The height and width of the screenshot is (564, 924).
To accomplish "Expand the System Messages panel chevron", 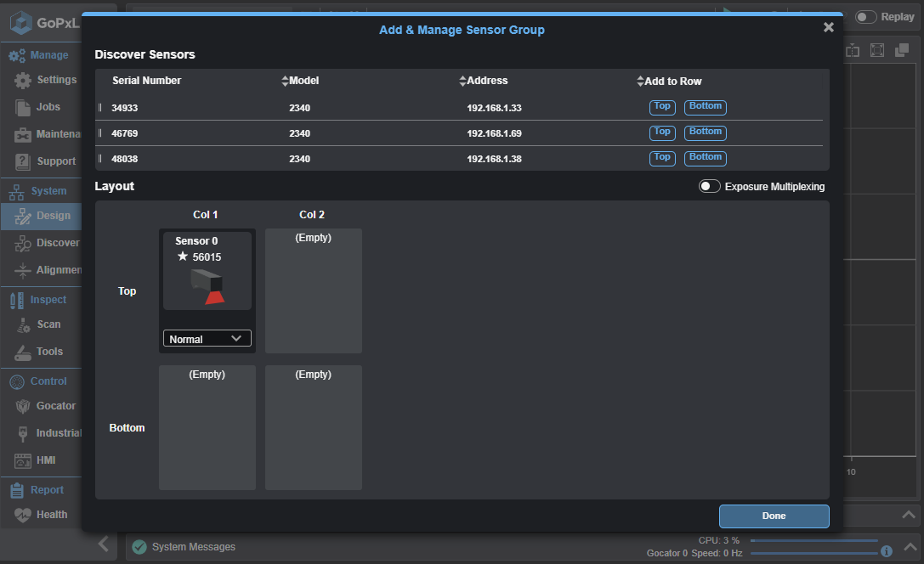I will 910,547.
